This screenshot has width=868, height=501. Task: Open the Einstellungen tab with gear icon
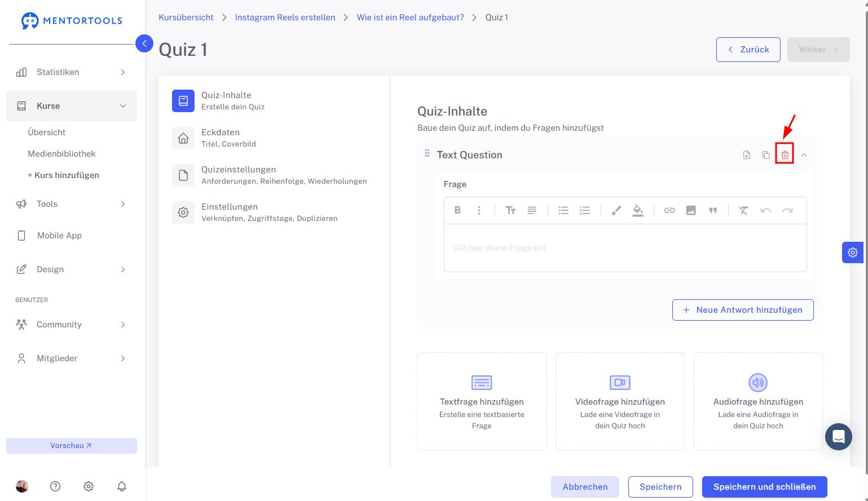click(x=275, y=212)
